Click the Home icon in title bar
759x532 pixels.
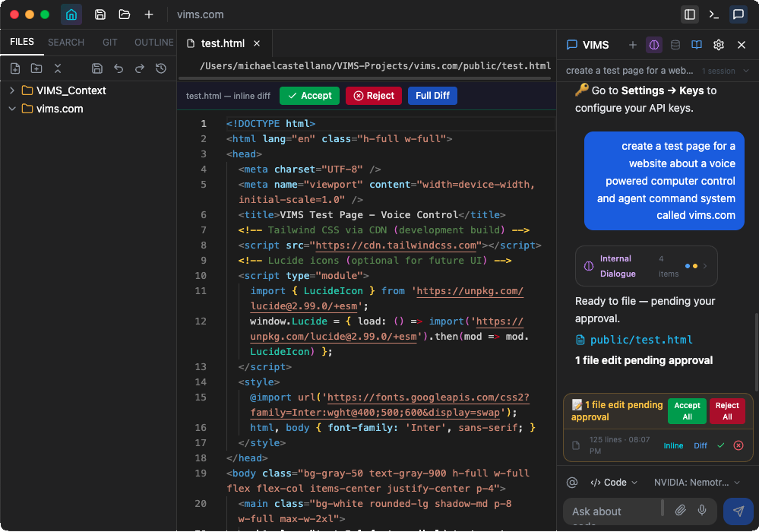(71, 14)
